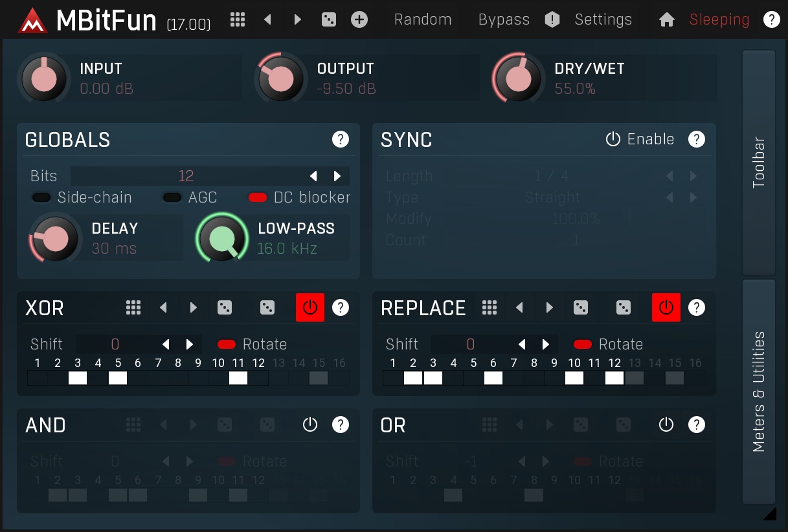788x532 pixels.
Task: Open the XOR module preset grid icon
Action: [x=133, y=307]
